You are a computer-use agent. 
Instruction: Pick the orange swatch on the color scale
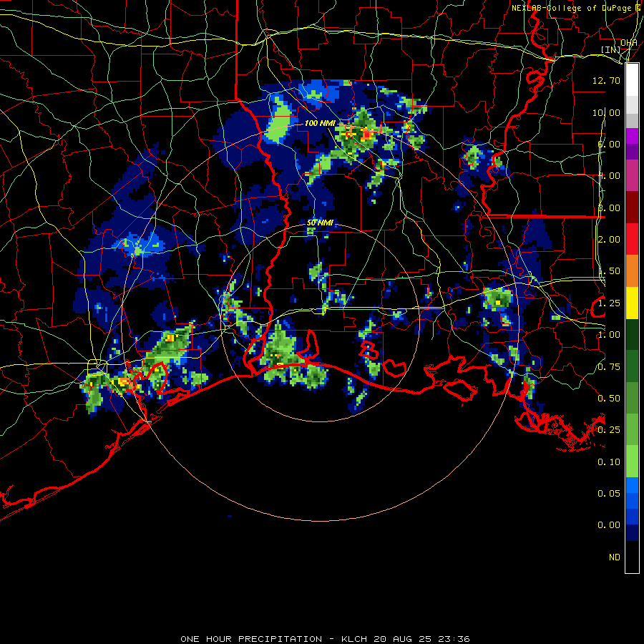coord(632,270)
